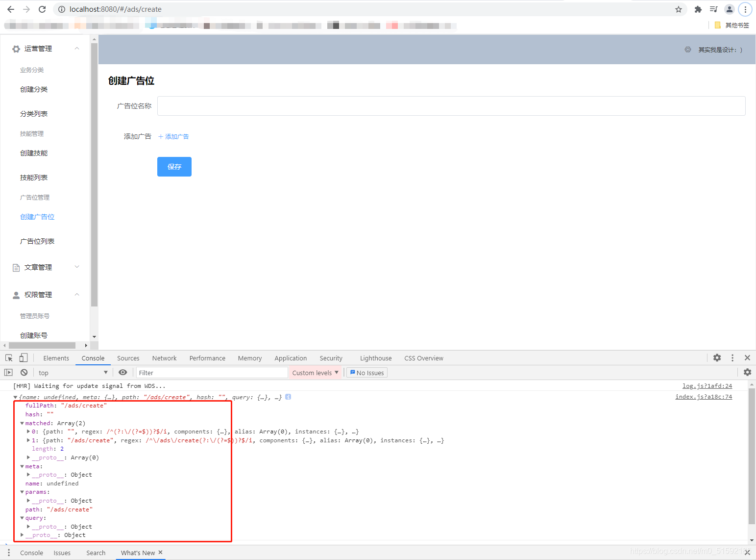Viewport: 756px width, 560px height.
Task: Open the log.js?1afd:24 source link
Action: point(707,386)
